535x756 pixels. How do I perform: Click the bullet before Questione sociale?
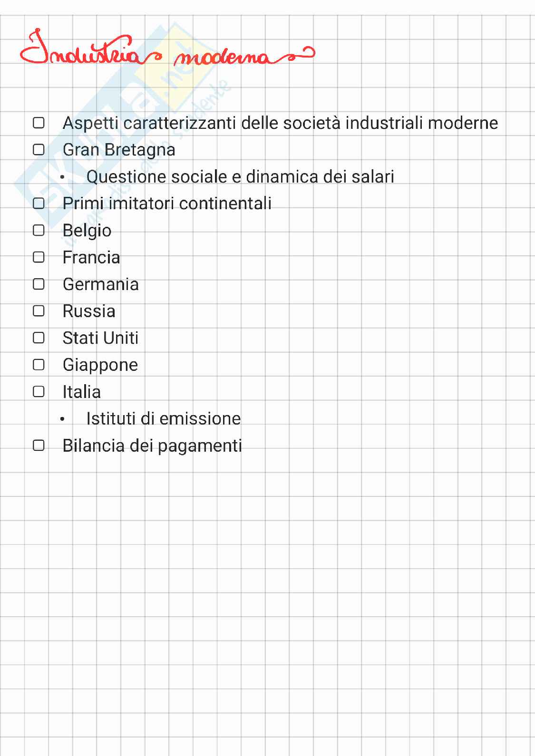coord(62,177)
